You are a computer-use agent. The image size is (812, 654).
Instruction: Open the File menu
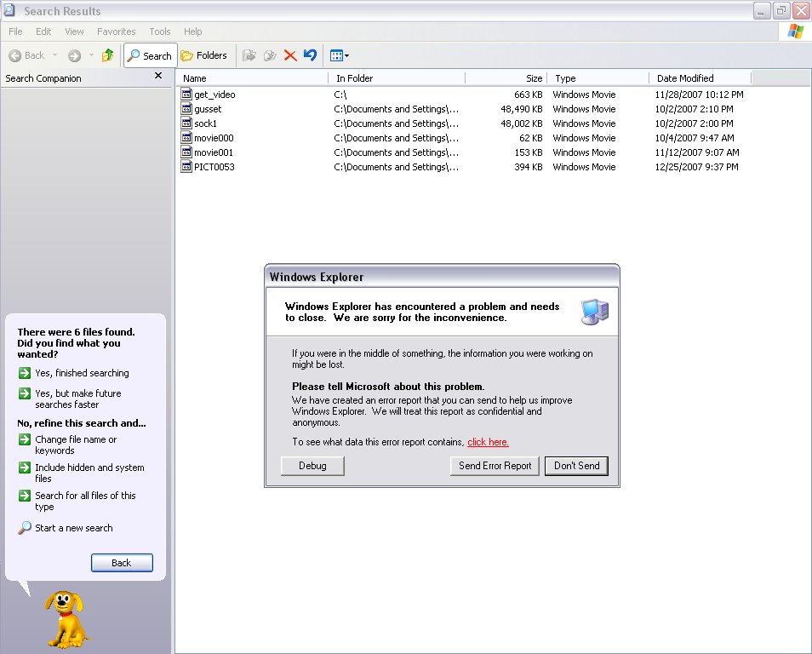[15, 32]
